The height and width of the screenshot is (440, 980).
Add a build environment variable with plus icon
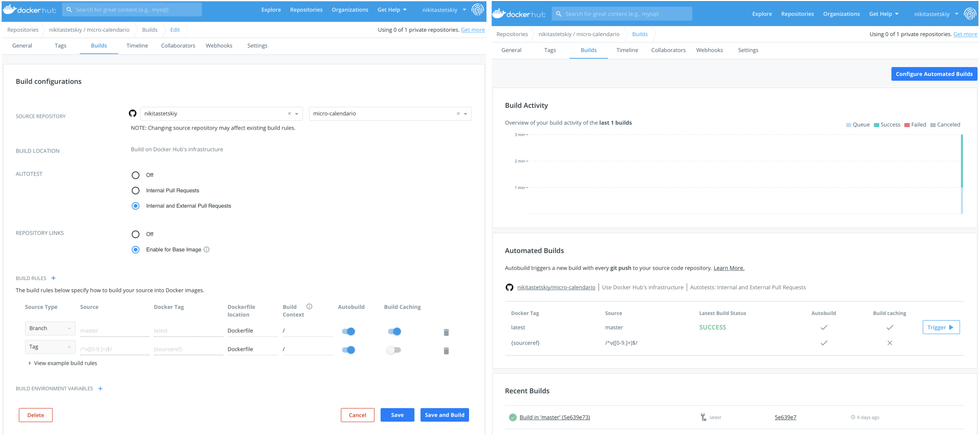pyautogui.click(x=100, y=389)
